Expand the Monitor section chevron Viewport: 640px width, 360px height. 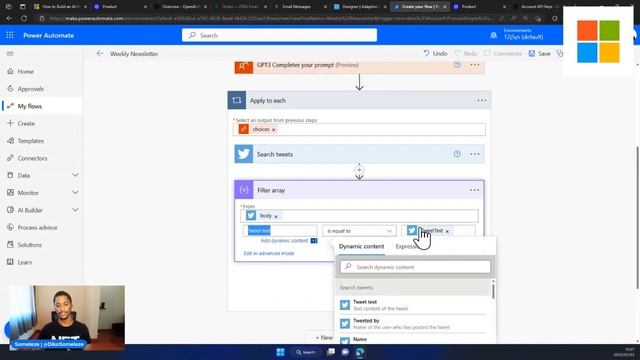click(x=75, y=192)
